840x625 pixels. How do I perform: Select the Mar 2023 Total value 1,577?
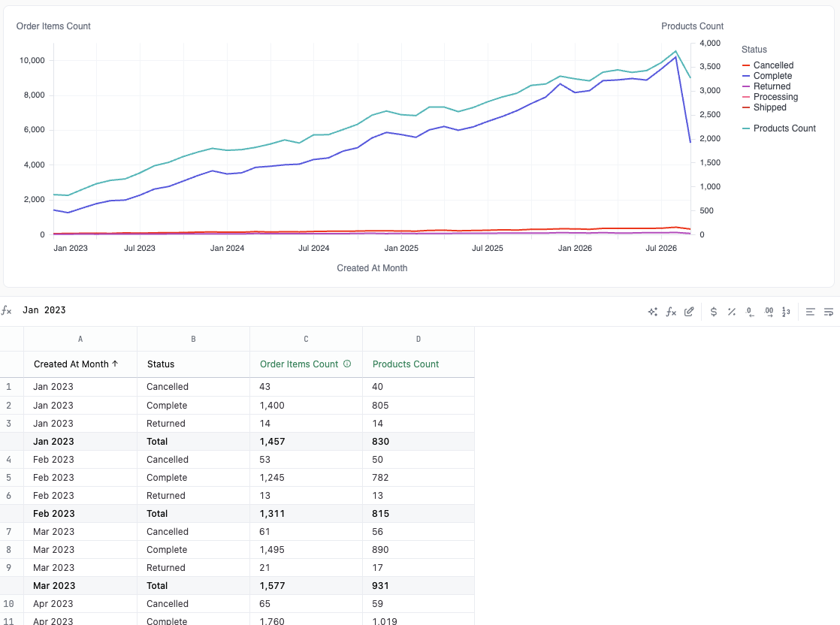306,585
